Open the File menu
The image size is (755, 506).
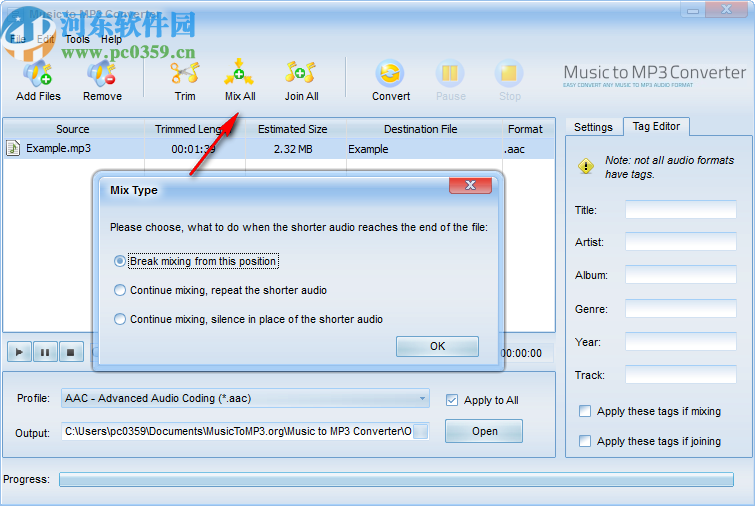pos(18,39)
